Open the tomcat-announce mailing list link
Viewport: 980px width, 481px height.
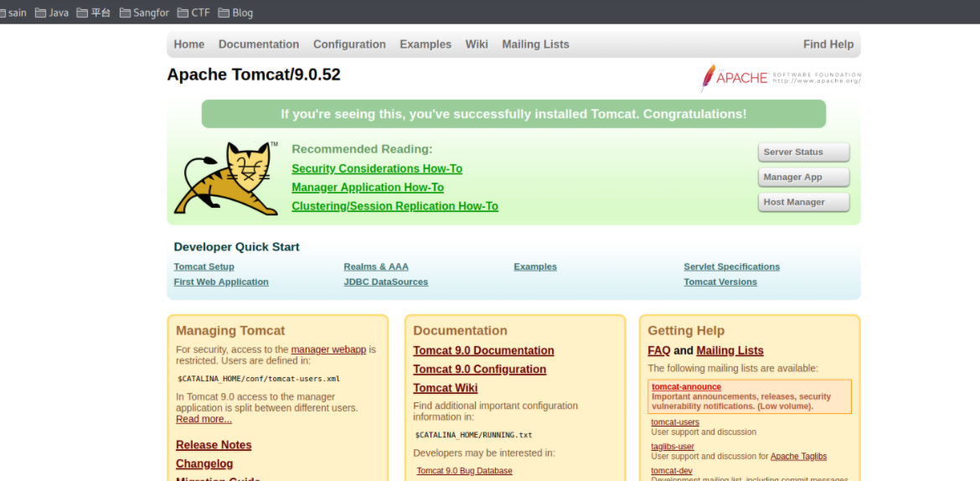pyautogui.click(x=686, y=387)
